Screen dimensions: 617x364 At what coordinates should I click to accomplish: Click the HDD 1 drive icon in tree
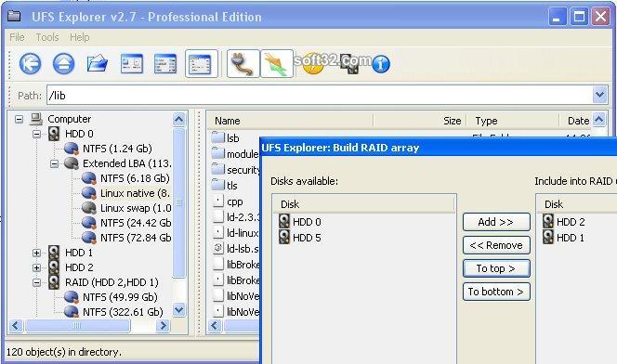54,253
